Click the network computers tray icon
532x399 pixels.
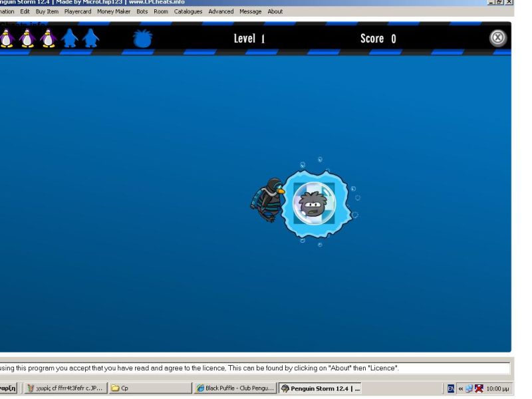[x=469, y=389]
